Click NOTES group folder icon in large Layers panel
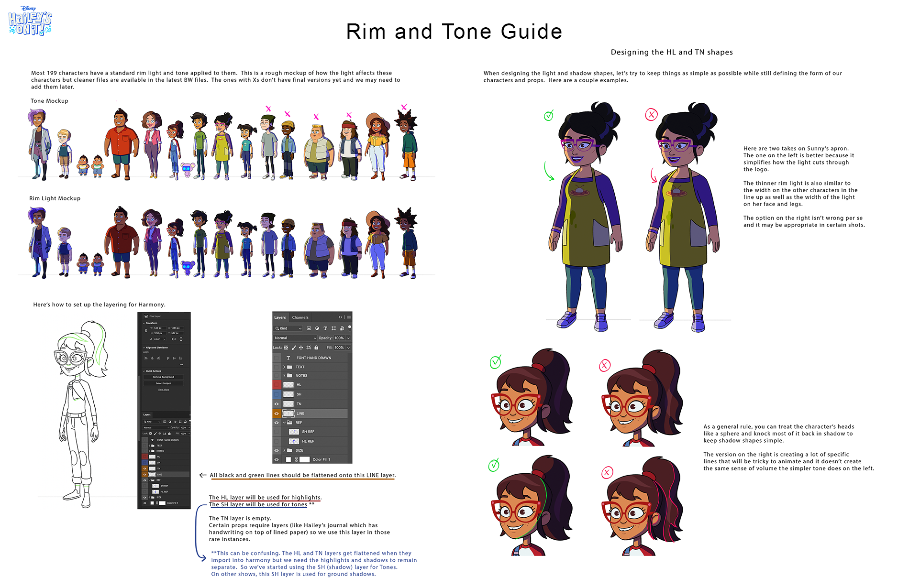909x588 pixels. (x=289, y=376)
